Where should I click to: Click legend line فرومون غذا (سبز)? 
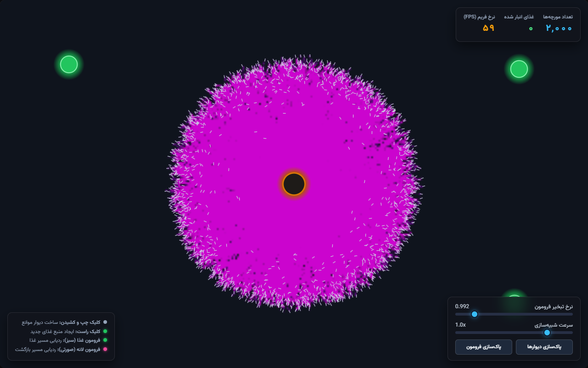(x=68, y=340)
